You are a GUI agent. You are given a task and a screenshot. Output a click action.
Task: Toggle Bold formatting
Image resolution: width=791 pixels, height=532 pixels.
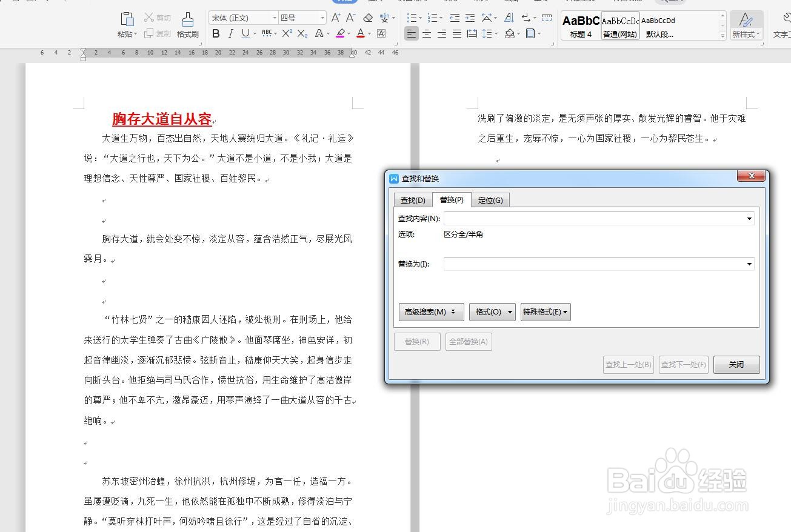(216, 34)
